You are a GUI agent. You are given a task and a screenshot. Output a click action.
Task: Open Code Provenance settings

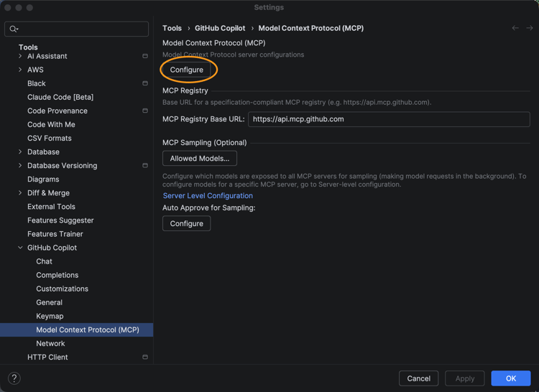click(57, 111)
